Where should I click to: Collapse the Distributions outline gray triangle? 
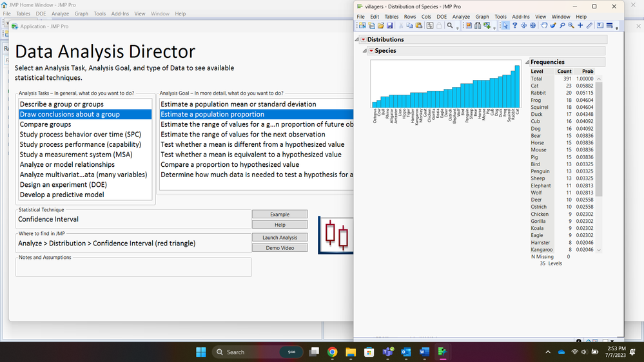(x=357, y=39)
